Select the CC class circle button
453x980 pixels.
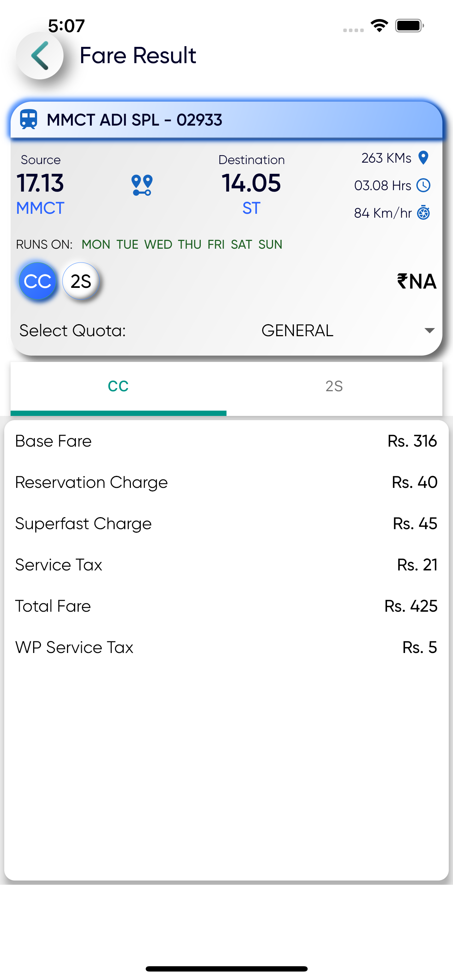point(37,281)
